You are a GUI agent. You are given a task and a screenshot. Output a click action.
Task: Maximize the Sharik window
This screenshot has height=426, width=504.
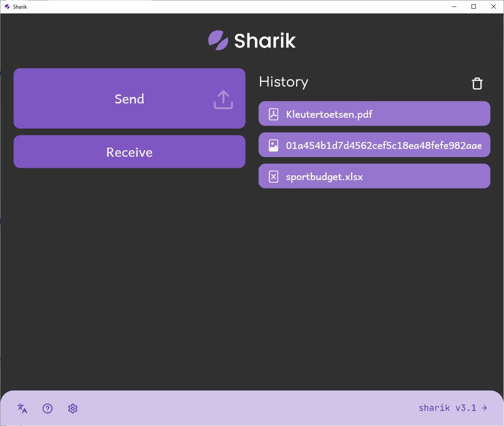pos(474,6)
